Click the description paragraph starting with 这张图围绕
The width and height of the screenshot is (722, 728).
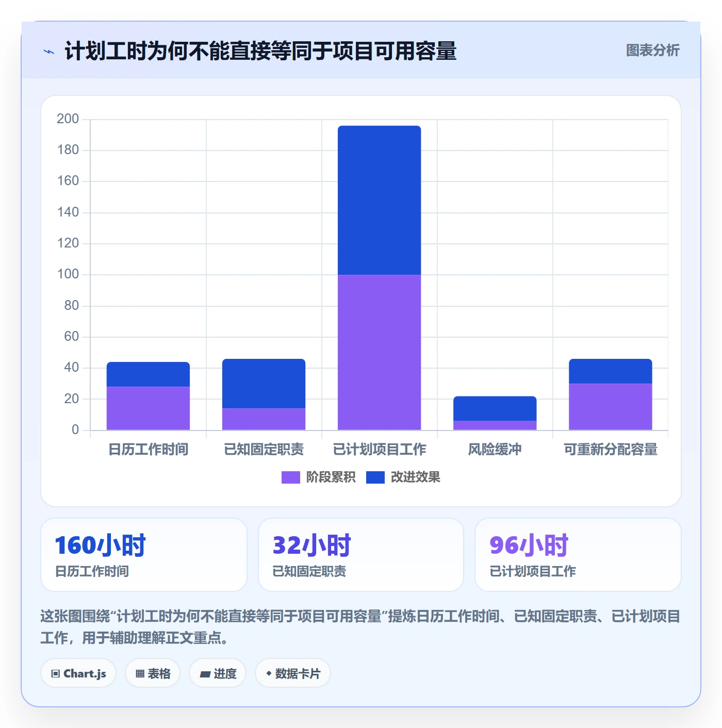point(360,627)
